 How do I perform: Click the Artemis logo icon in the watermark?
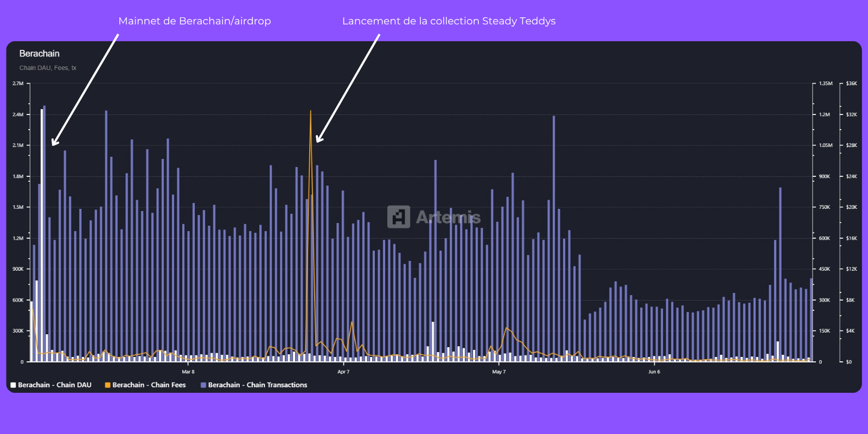[399, 217]
